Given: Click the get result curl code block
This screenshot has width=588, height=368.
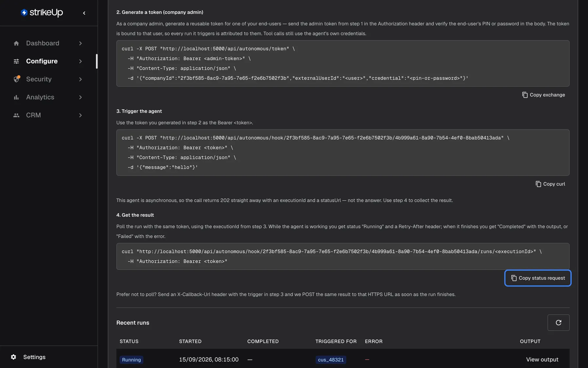Looking at the screenshot, I should [343, 256].
